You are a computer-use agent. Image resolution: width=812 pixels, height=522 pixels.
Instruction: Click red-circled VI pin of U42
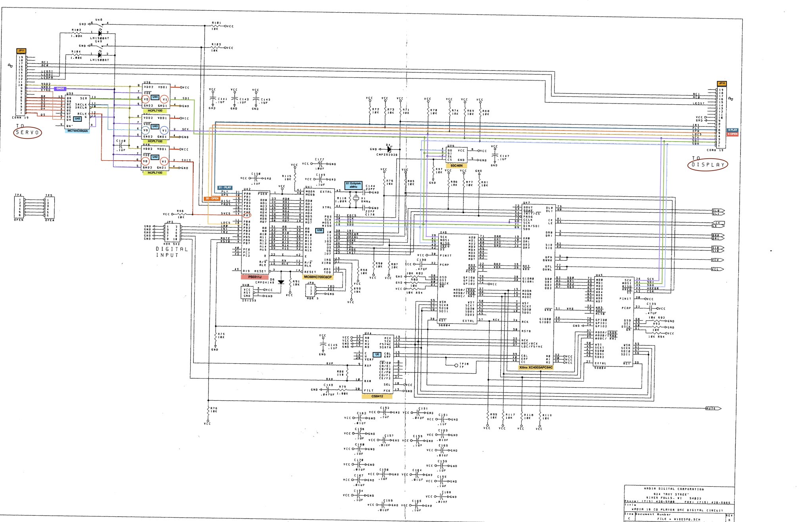pos(165,161)
